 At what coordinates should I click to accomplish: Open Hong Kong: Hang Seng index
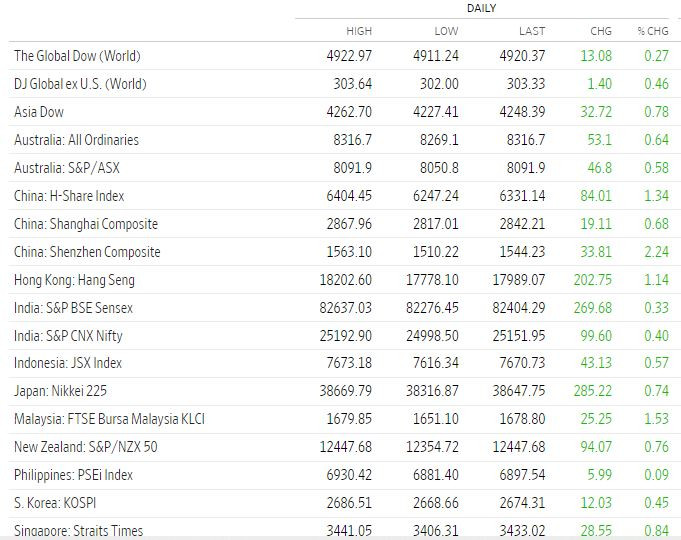pos(74,280)
